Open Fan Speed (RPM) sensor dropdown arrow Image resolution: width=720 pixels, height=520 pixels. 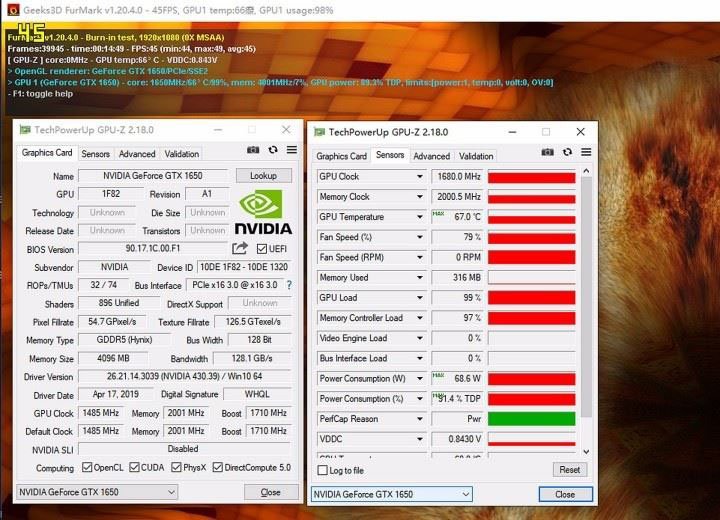(x=419, y=257)
